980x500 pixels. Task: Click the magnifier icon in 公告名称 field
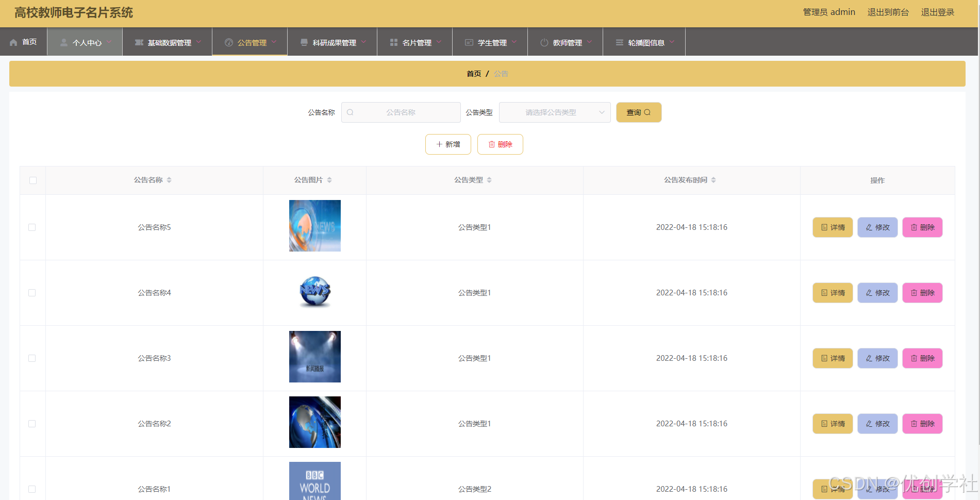click(x=350, y=112)
